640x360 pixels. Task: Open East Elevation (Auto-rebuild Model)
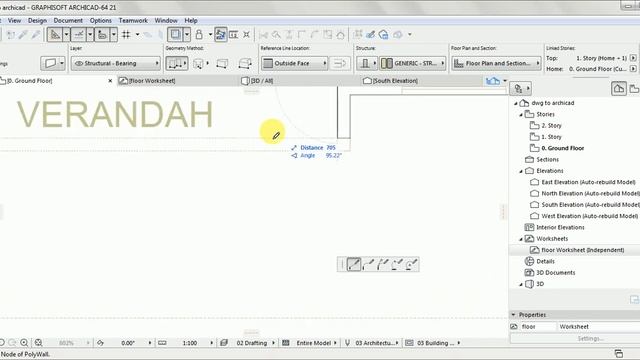point(588,182)
